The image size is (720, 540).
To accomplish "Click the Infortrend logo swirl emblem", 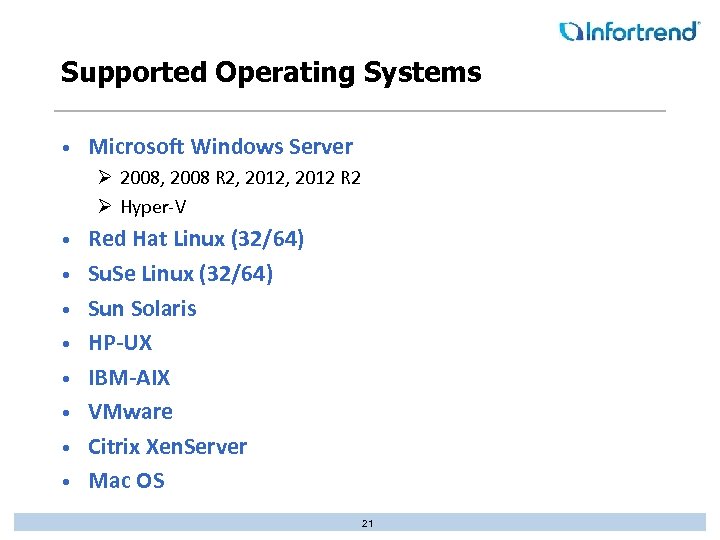I will click(570, 31).
